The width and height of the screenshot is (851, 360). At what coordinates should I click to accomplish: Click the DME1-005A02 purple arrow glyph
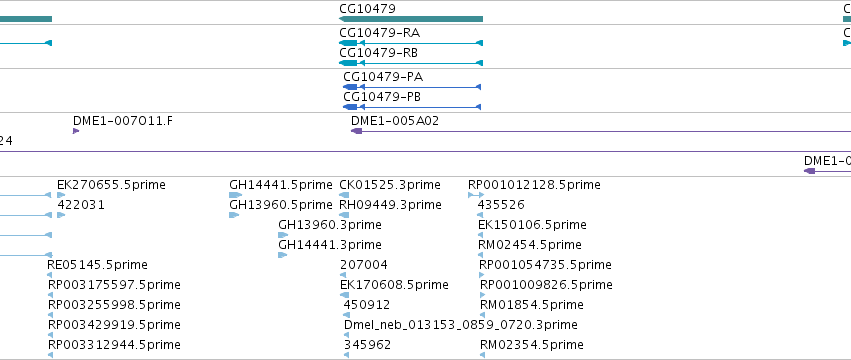click(x=357, y=131)
